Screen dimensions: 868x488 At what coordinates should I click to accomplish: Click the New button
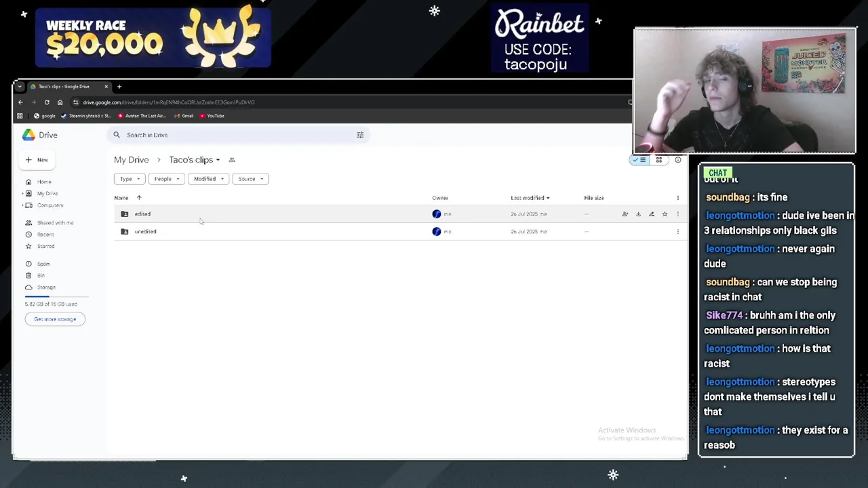point(37,160)
